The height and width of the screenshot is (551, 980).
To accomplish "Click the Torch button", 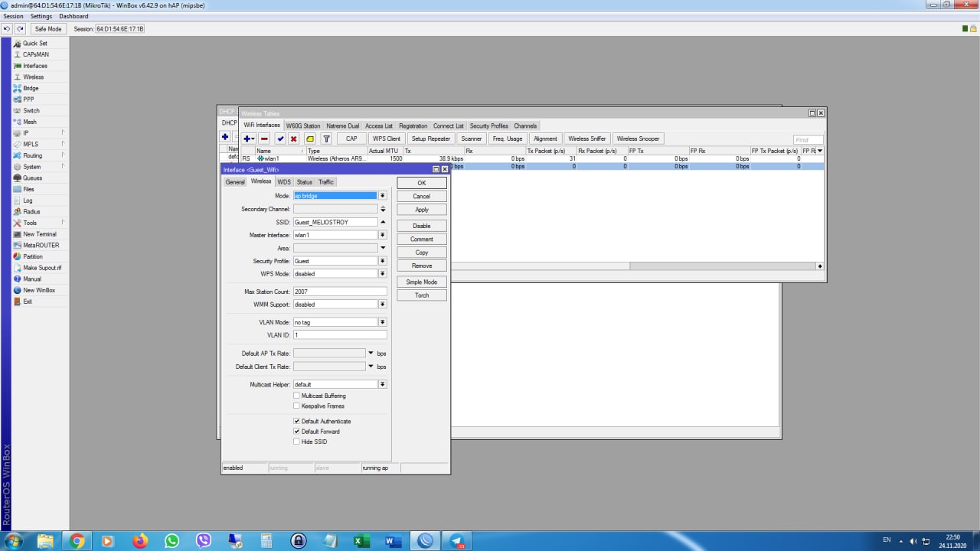I will click(422, 295).
